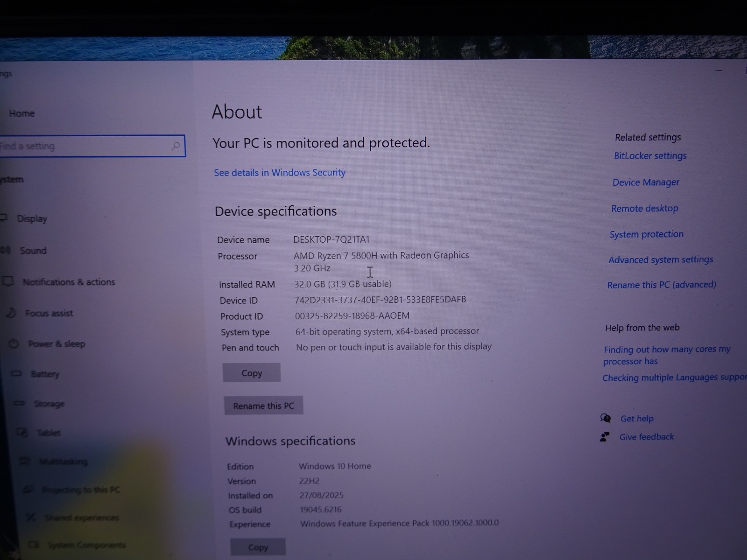Open Checking multiple Languages support link
This screenshot has height=560, width=747.
[674, 377]
